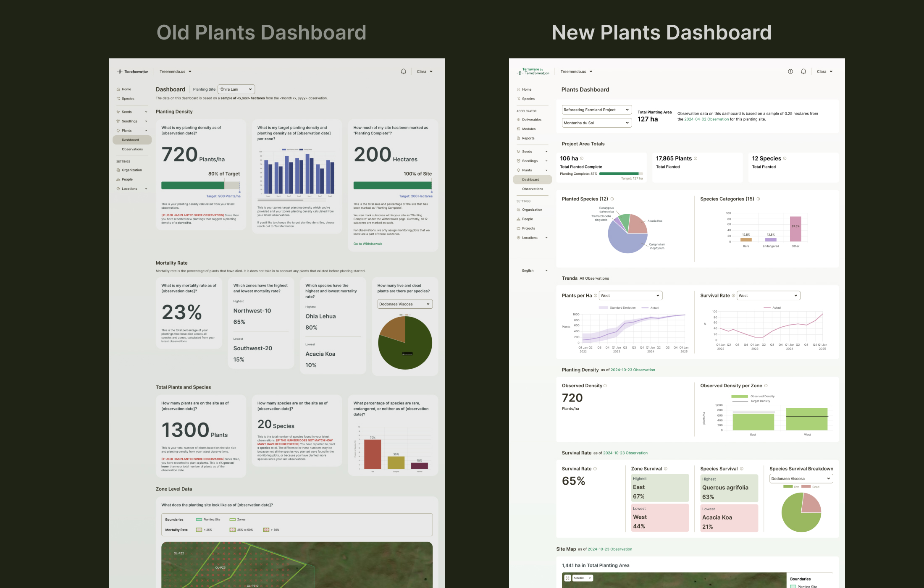This screenshot has height=588, width=924.
Task: Select the People icon under Settings
Action: coord(518,219)
